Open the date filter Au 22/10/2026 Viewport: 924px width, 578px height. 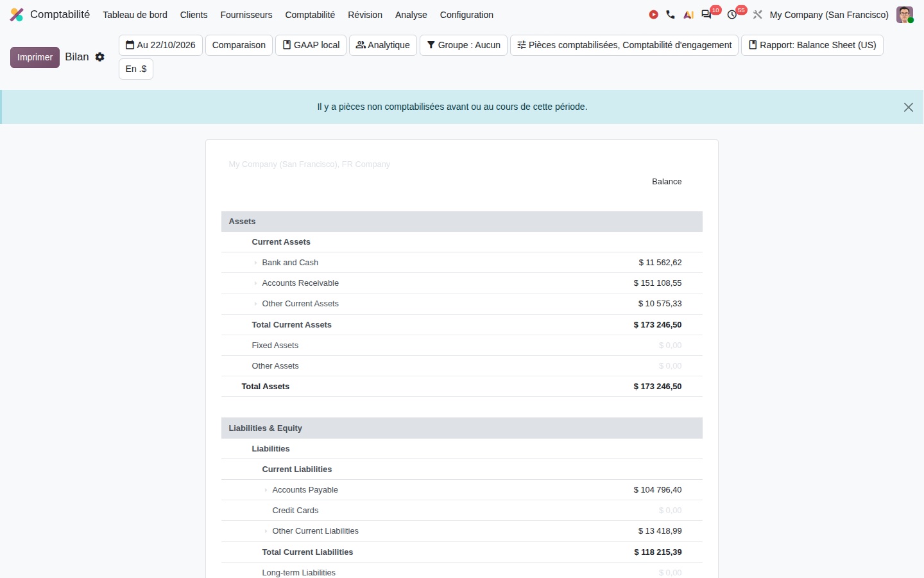click(x=160, y=45)
